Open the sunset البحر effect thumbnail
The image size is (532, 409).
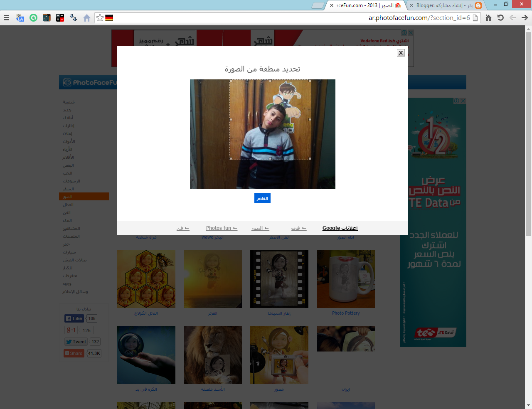click(213, 279)
